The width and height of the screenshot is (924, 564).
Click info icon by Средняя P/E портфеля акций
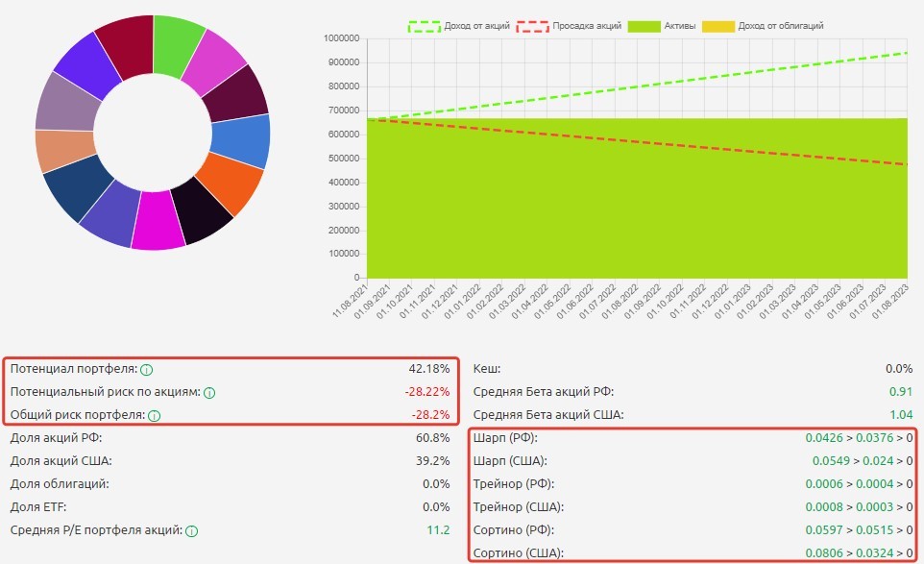coord(191,530)
